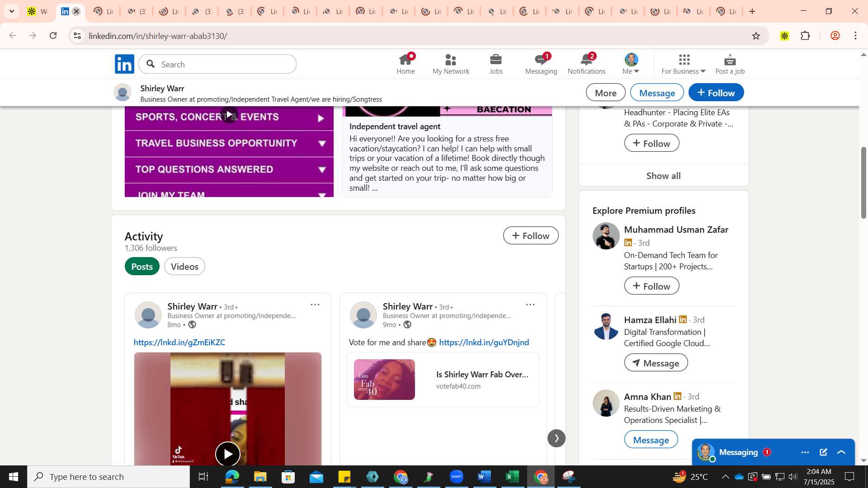
Task: Expand the For Business menu
Action: (684, 64)
